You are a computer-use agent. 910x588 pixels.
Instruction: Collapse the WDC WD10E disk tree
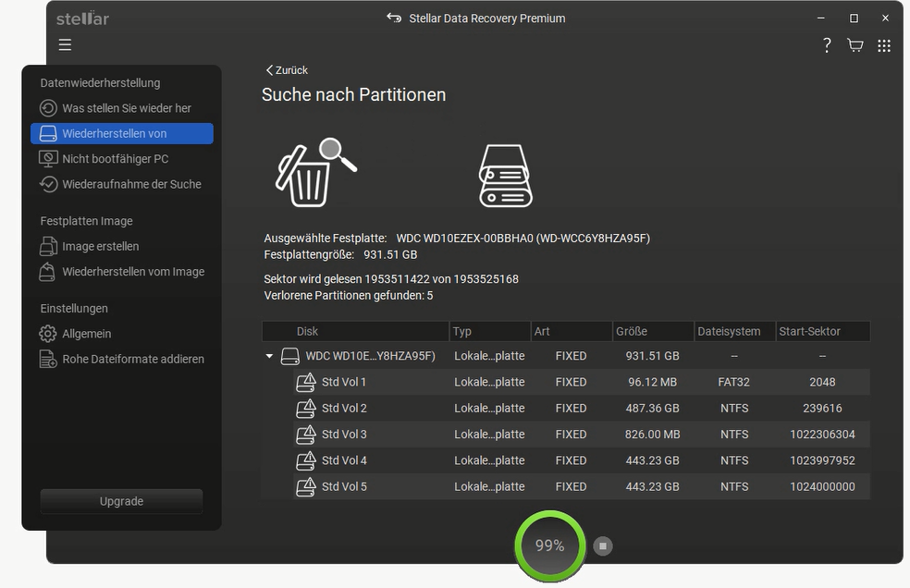click(x=269, y=356)
